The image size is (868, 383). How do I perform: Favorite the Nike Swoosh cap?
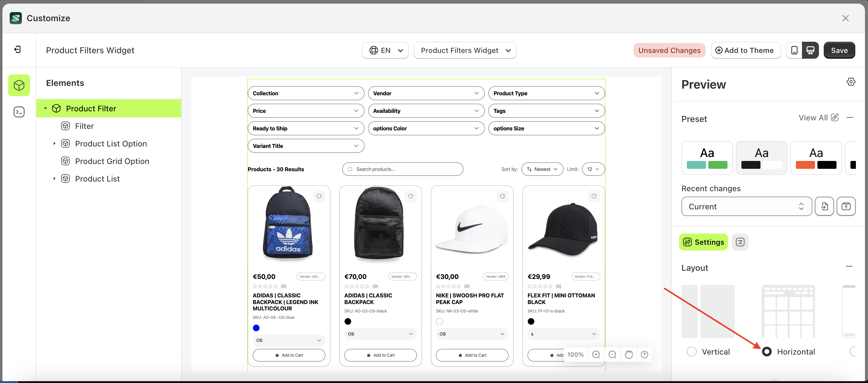pyautogui.click(x=502, y=196)
